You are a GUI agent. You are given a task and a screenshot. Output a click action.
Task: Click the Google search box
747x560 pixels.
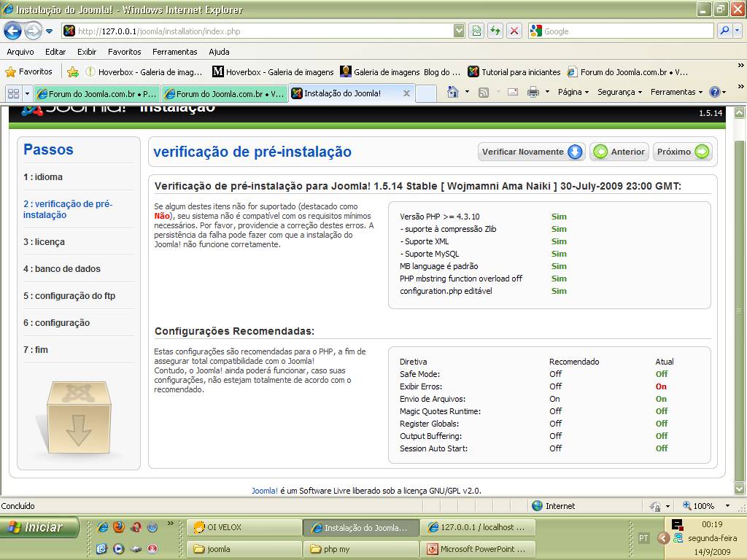(x=621, y=31)
